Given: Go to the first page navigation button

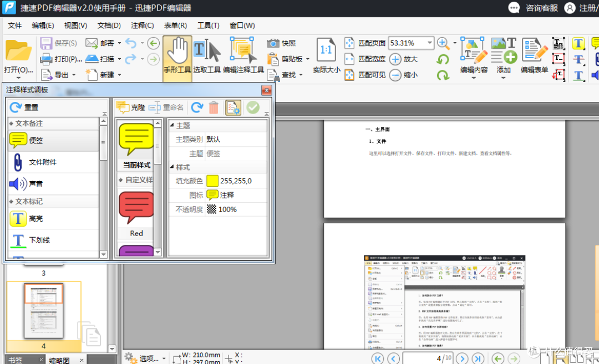Looking at the screenshot, I should [378, 358].
